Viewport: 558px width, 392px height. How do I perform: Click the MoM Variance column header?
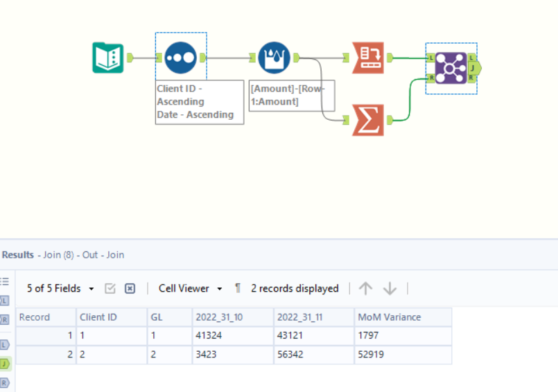(402, 317)
